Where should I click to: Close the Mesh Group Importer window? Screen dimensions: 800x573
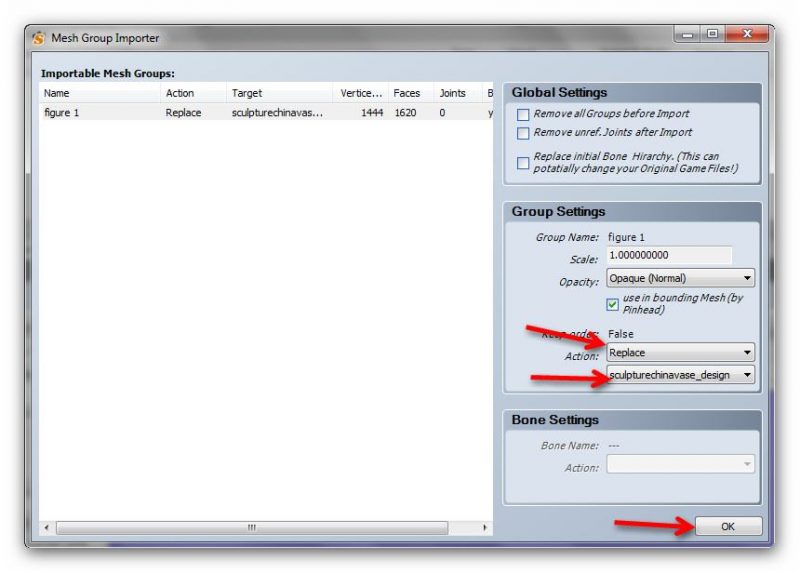tap(742, 36)
